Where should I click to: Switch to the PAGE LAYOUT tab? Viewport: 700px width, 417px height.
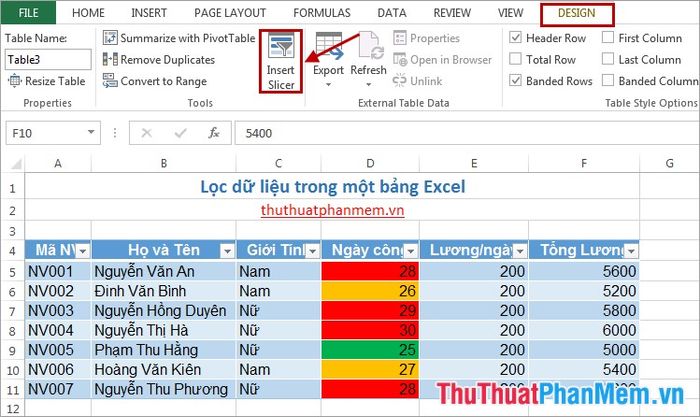pos(230,13)
